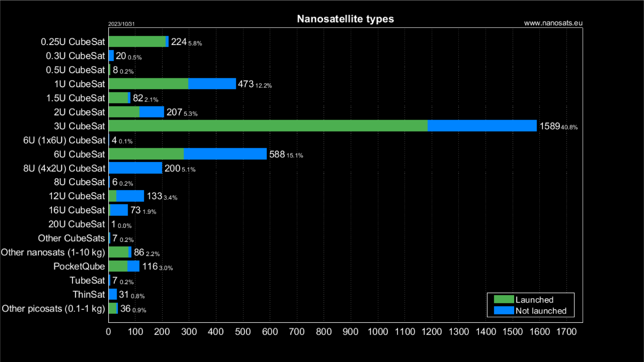Image resolution: width=644 pixels, height=362 pixels.
Task: Select the 12U CubeSat blue bar segment
Action: click(x=130, y=196)
